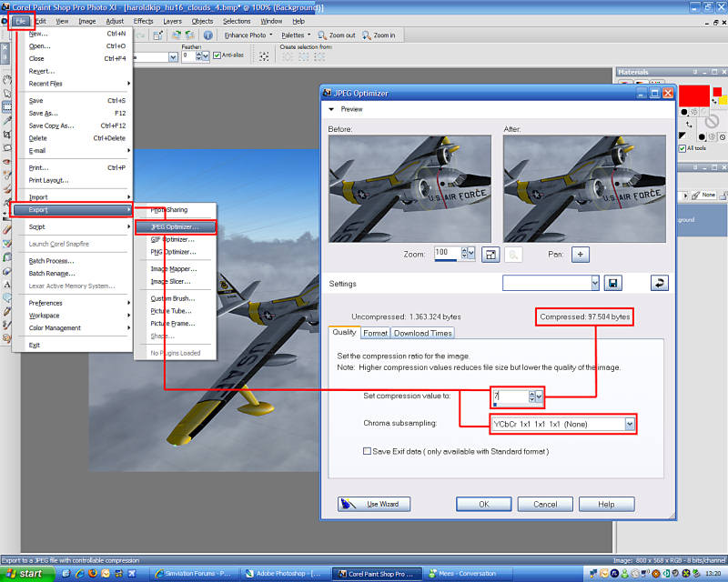Open the Chroma subsampling dropdown
The height and width of the screenshot is (582, 728).
[x=629, y=424]
